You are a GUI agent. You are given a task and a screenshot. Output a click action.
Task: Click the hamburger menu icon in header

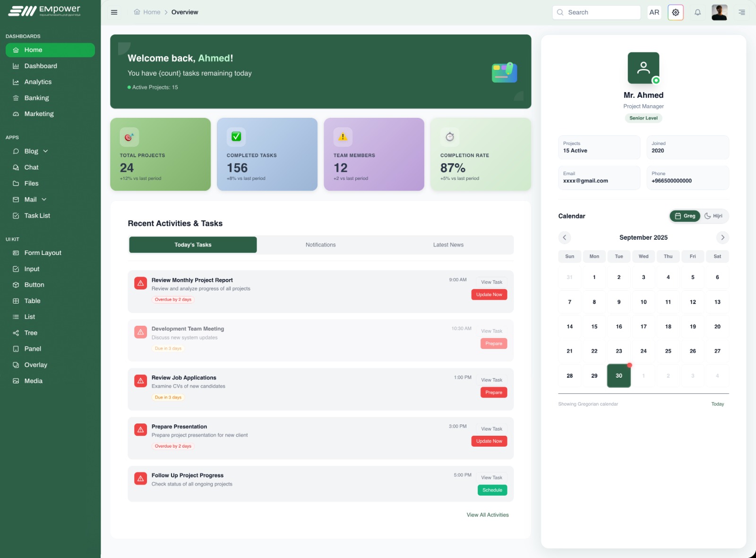[114, 12]
